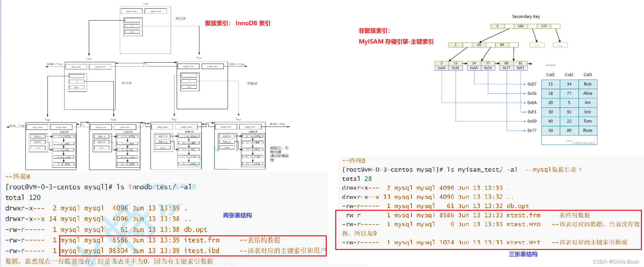Click the file name 'mtest.MYI'
This screenshot has height=267, width=644.
point(524,242)
